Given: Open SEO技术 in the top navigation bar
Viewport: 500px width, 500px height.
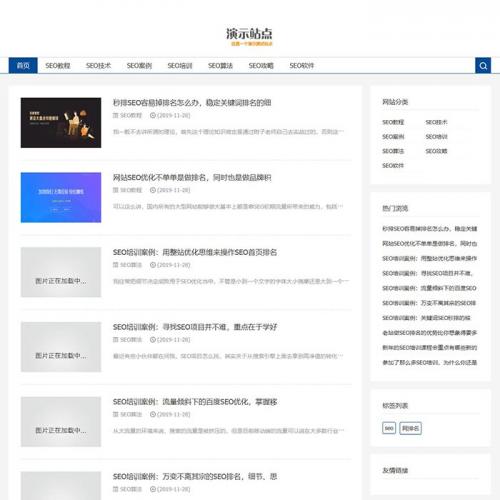Looking at the screenshot, I should pyautogui.click(x=98, y=66).
